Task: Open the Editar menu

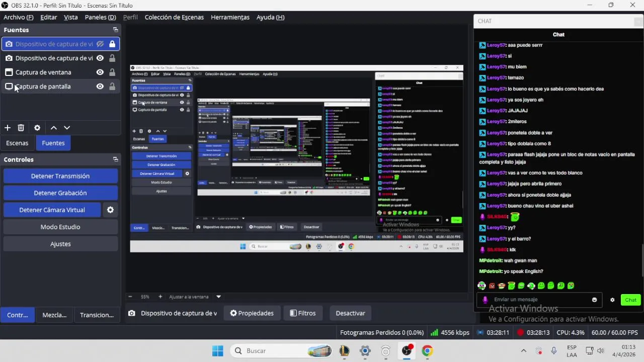Action: 49,17
